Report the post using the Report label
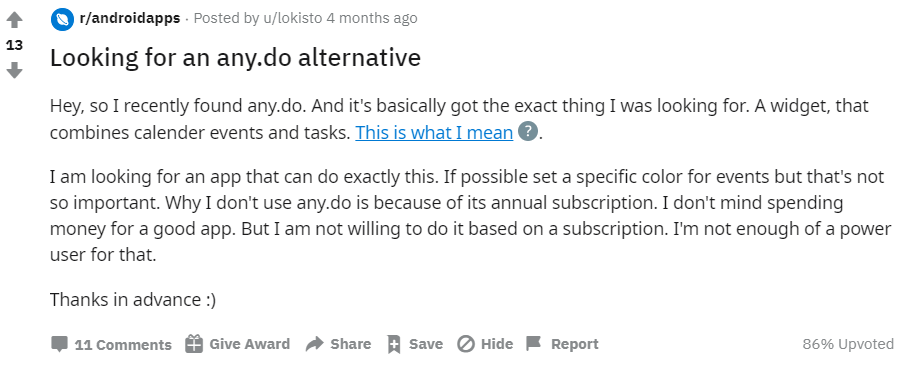The height and width of the screenshot is (365, 914). coord(575,344)
